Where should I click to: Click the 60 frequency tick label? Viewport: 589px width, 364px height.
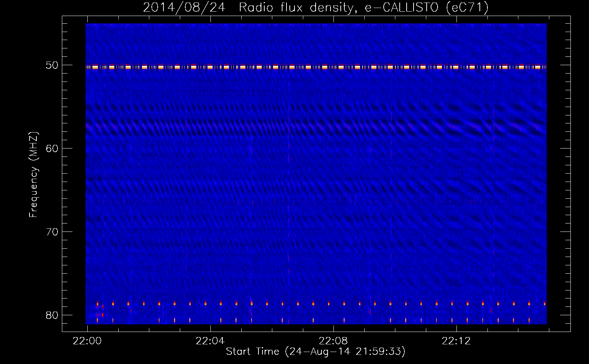[52, 149]
